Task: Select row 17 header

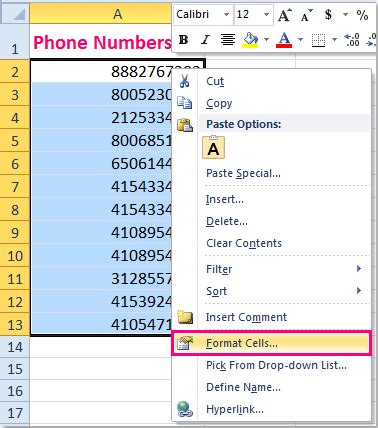Action: point(15,413)
